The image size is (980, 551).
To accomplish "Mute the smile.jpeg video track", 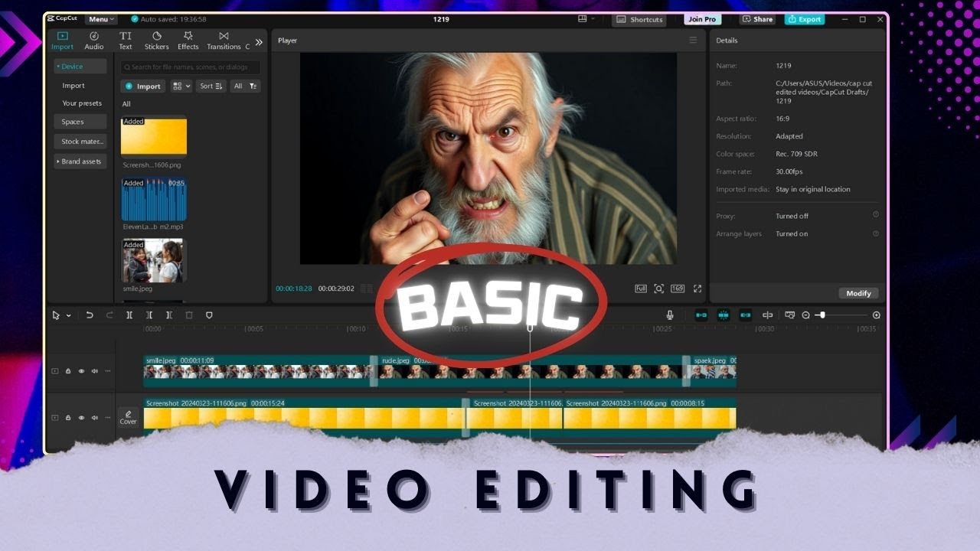I will [94, 371].
